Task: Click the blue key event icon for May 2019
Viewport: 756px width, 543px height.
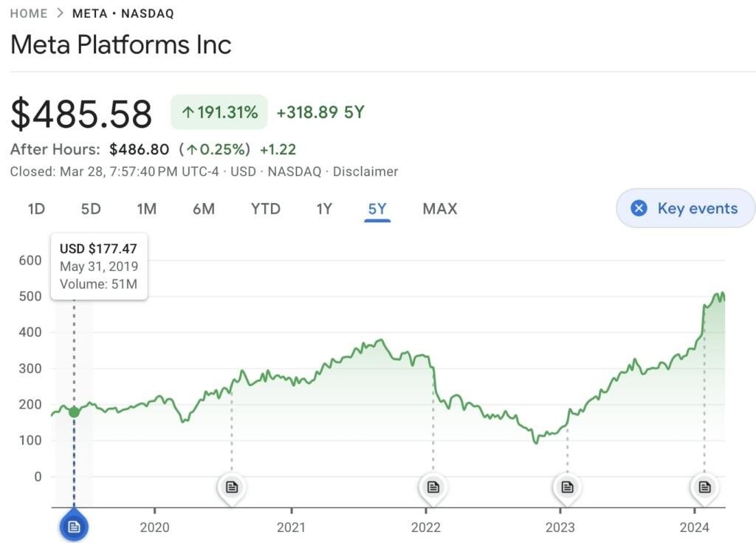Action: pyautogui.click(x=74, y=526)
